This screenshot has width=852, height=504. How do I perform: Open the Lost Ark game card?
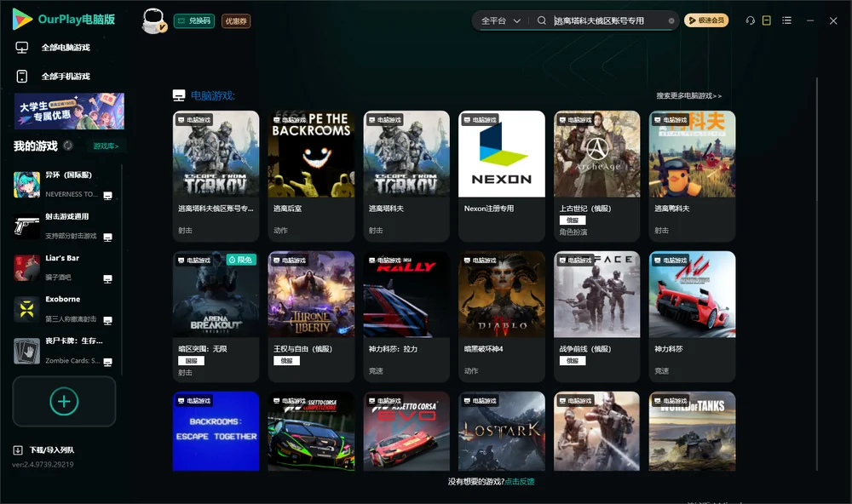tap(502, 432)
